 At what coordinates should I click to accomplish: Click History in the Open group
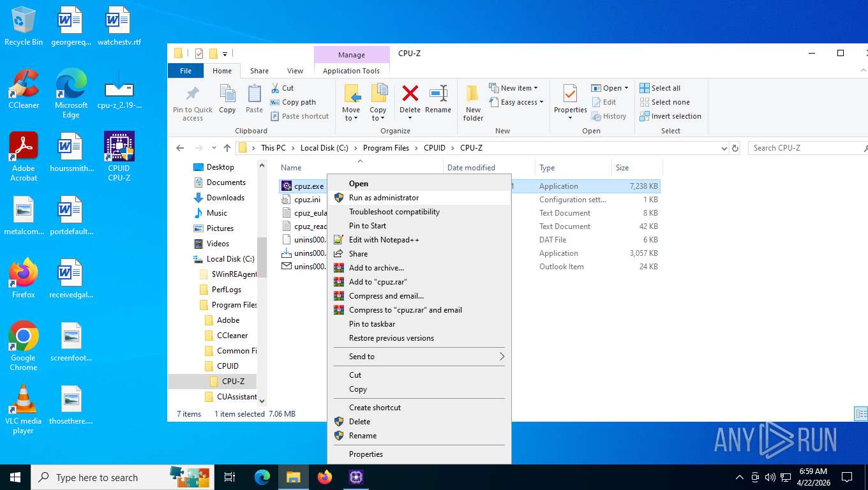609,116
